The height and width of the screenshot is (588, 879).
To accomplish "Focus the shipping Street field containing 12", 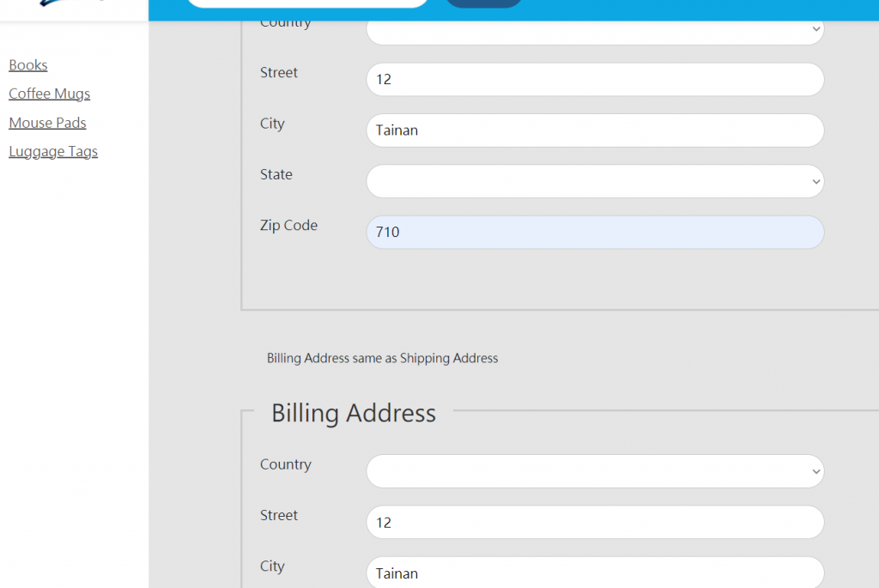I will point(595,80).
